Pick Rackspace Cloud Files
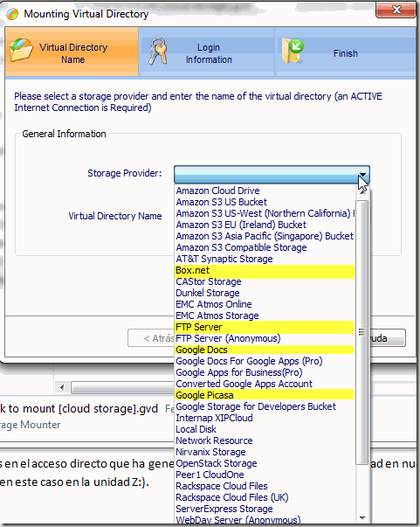This screenshot has width=420, height=527. point(265,486)
